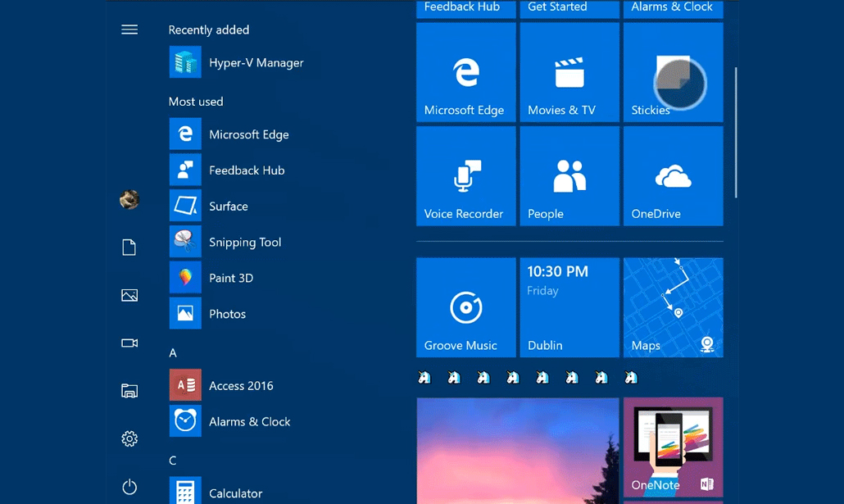Open the Voice Recorder tile
The height and width of the screenshot is (504, 844).
pos(466,176)
